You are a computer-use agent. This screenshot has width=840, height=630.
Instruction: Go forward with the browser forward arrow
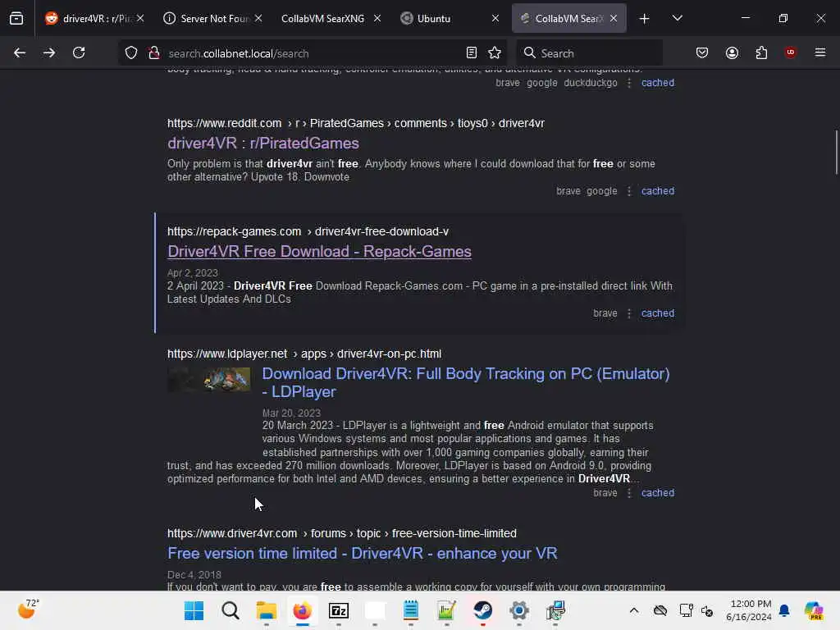49,53
